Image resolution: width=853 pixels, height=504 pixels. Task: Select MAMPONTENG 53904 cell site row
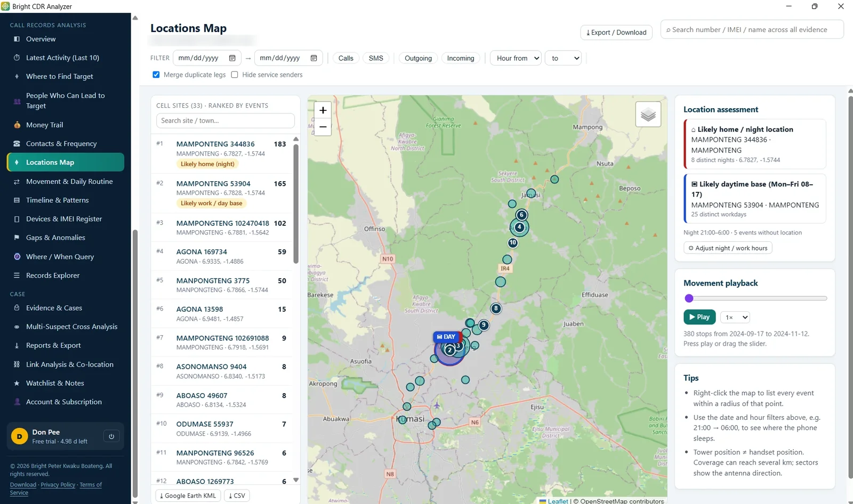pos(222,193)
